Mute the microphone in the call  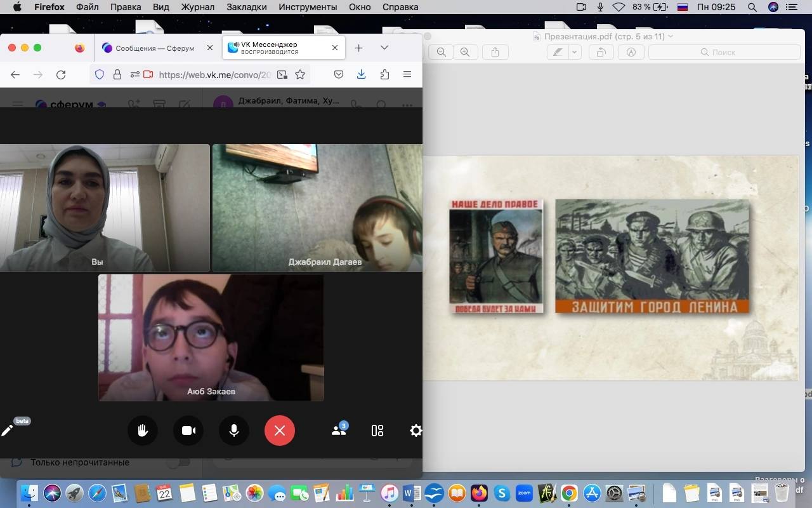pos(234,431)
